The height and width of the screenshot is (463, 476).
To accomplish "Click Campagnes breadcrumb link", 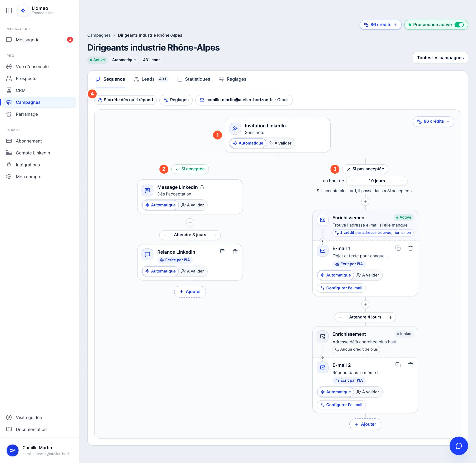I will 99,35.
